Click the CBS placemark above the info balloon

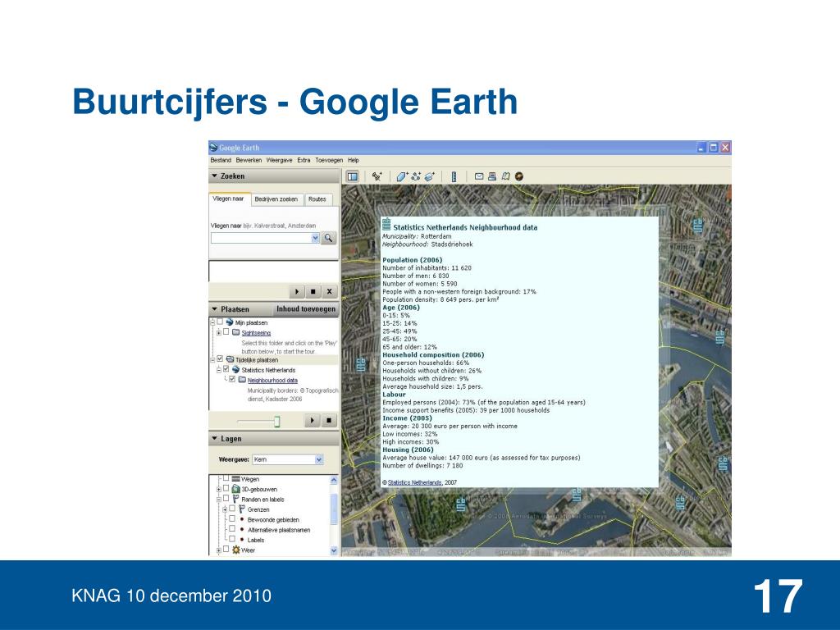(x=697, y=226)
